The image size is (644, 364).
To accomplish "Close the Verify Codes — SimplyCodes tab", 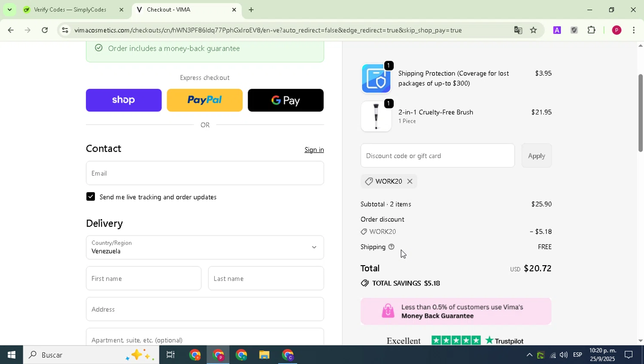I will pos(121,9).
